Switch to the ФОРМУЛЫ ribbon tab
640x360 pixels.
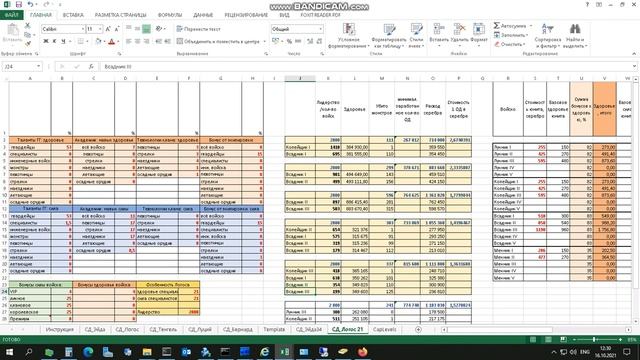click(170, 15)
